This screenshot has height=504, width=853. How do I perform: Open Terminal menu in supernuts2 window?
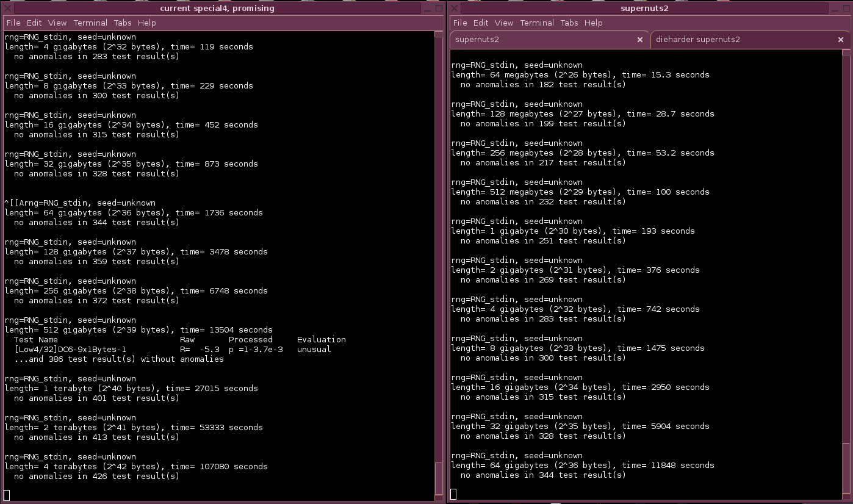(537, 23)
